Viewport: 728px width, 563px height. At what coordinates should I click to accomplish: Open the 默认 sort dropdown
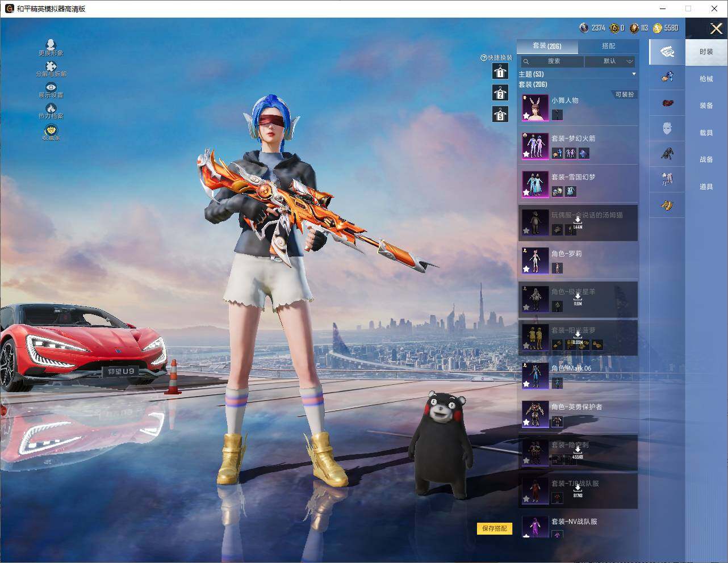coord(610,61)
